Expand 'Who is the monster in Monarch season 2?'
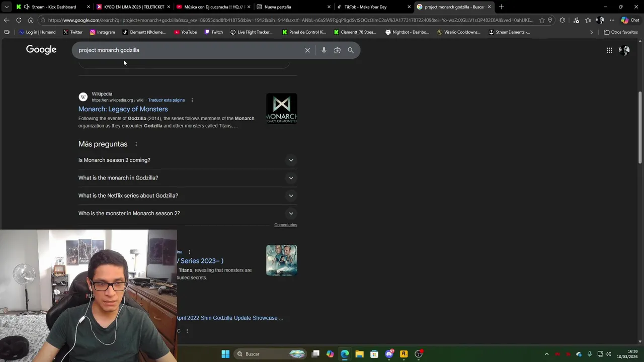This screenshot has width=644, height=362. pos(188,213)
